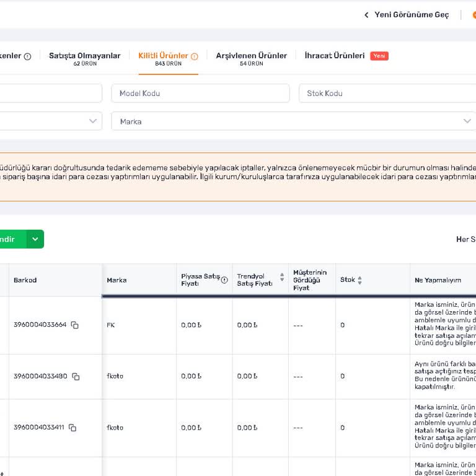
Task: Click back arrow beside Yeni Görünüme Geç
Action: 366,15
